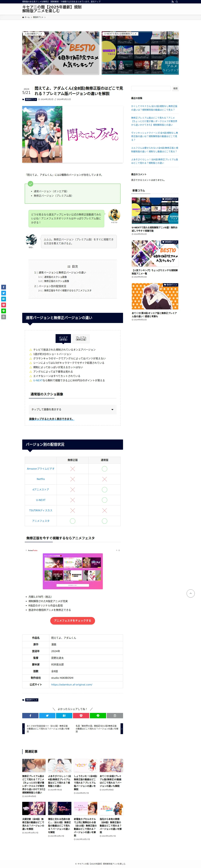The height and width of the screenshot is (868, 201).
Task: Click the 僧侶枠アニメ tag below the info table
Action: click(31, 700)
